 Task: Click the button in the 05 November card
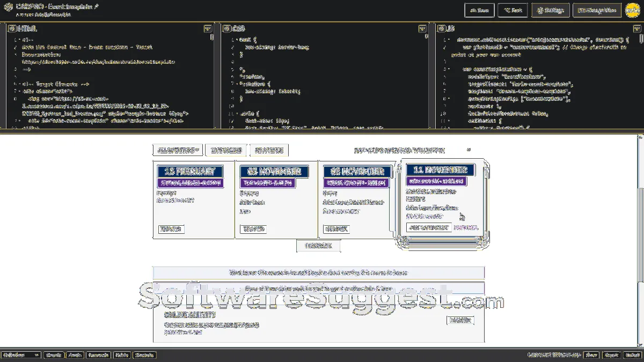coord(254,229)
